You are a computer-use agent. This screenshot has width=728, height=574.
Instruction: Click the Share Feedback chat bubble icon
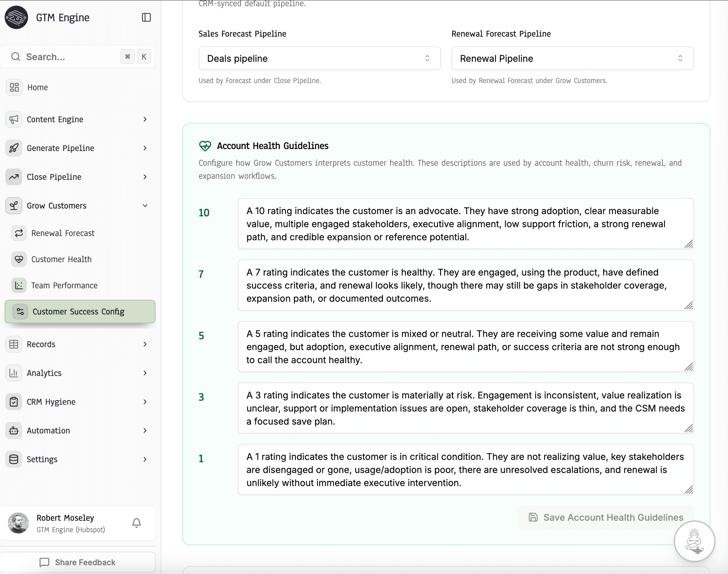click(44, 562)
